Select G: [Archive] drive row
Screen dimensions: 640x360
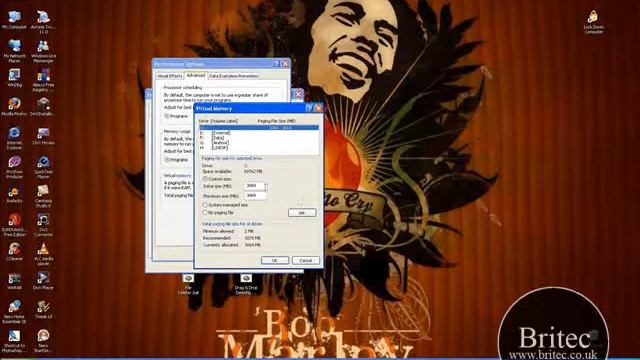click(259, 143)
